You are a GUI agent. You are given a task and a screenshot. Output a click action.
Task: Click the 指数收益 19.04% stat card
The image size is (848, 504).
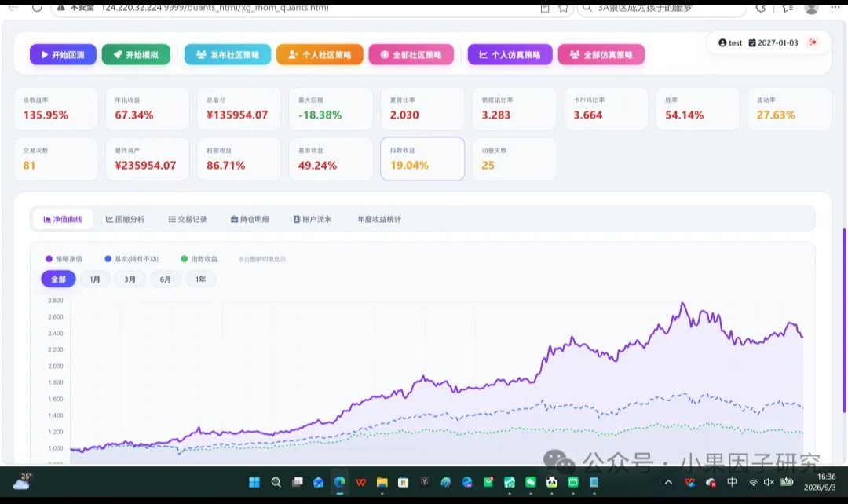[422, 159]
